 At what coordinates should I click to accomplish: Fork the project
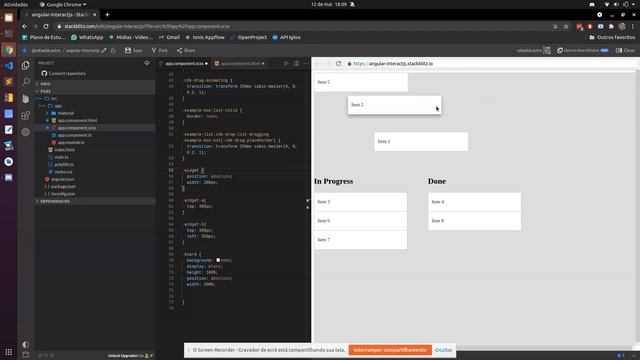pyautogui.click(x=160, y=50)
